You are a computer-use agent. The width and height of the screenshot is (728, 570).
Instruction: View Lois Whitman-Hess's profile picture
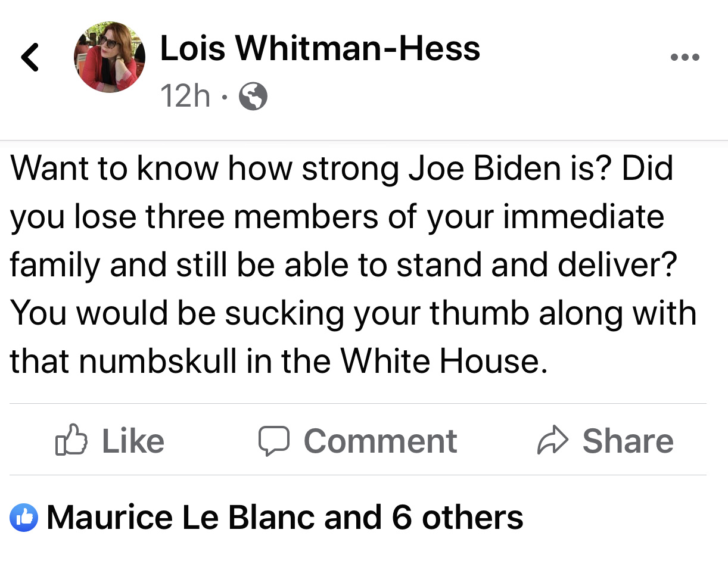(109, 57)
